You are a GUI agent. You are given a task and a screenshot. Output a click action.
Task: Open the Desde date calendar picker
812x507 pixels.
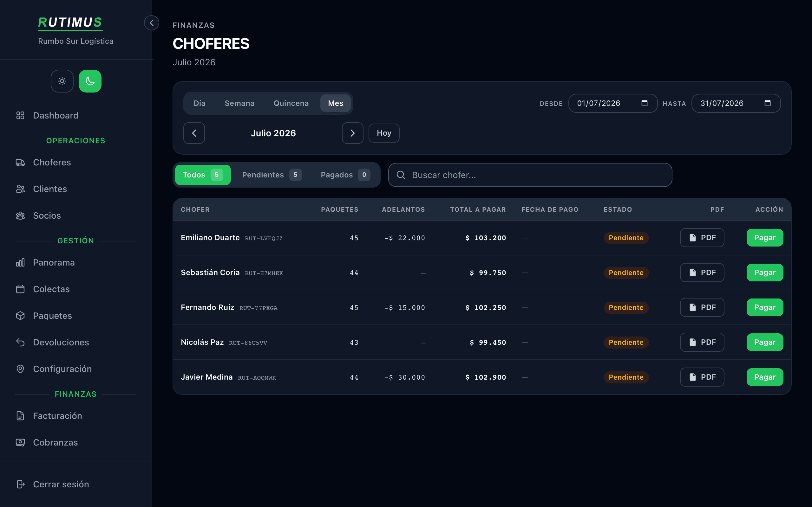point(644,103)
